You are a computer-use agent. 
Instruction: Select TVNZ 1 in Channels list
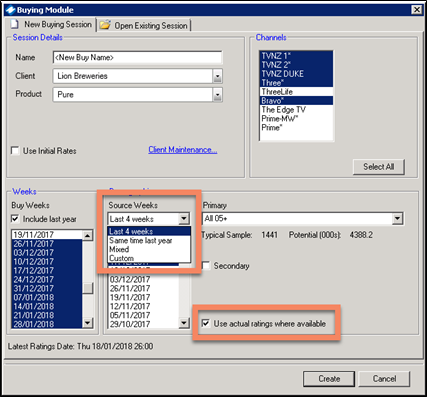pos(296,56)
